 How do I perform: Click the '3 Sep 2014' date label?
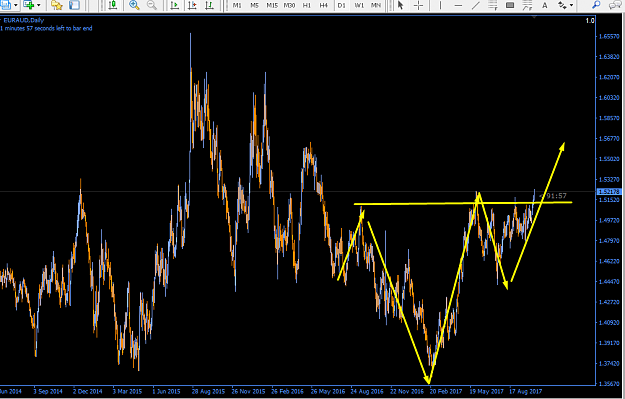click(48, 391)
